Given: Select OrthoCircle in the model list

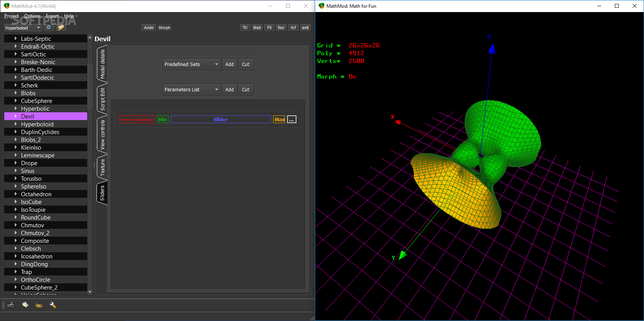Looking at the screenshot, I should tap(35, 279).
